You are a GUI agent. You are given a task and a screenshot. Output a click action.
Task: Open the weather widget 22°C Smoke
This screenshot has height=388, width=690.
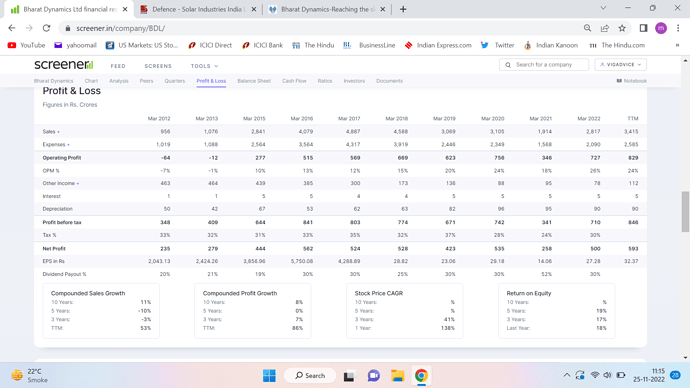pyautogui.click(x=30, y=376)
